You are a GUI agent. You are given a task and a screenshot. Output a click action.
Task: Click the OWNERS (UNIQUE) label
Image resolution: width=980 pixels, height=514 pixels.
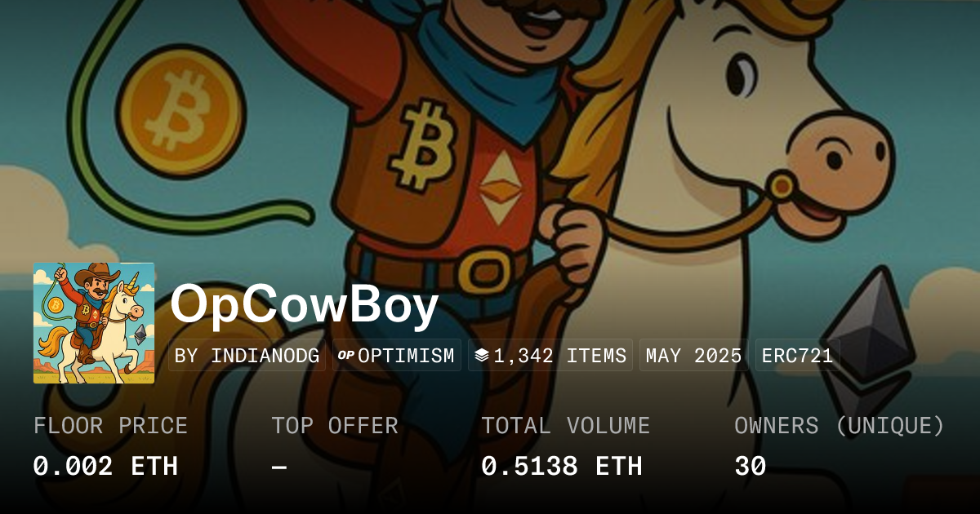click(840, 426)
